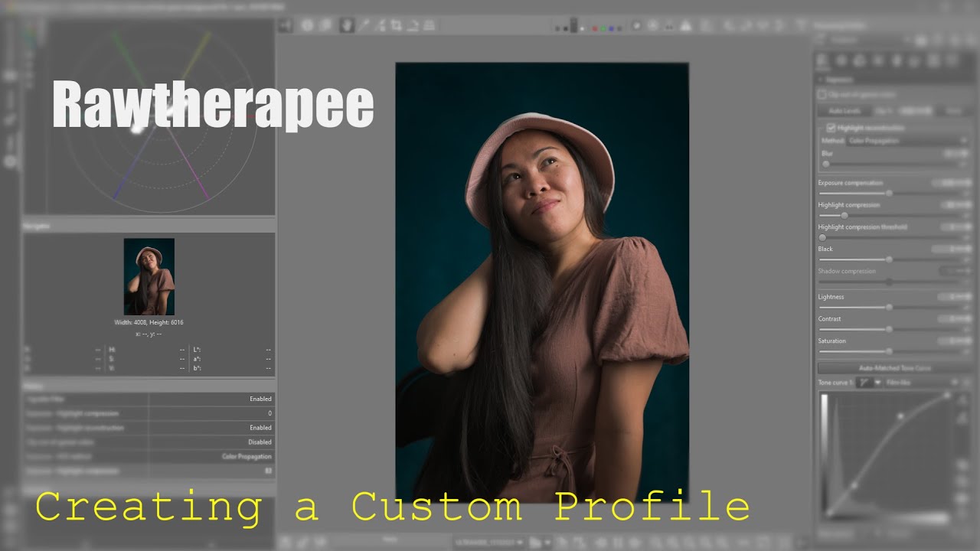Click the Auto Levels button
This screenshot has height=551, width=980.
point(844,111)
